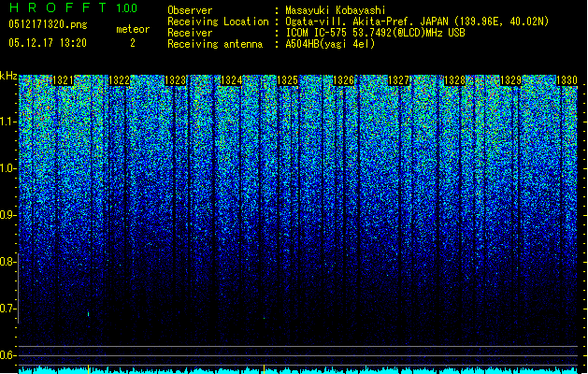
Task: Click the 1328 time marker label
Action: click(x=454, y=80)
